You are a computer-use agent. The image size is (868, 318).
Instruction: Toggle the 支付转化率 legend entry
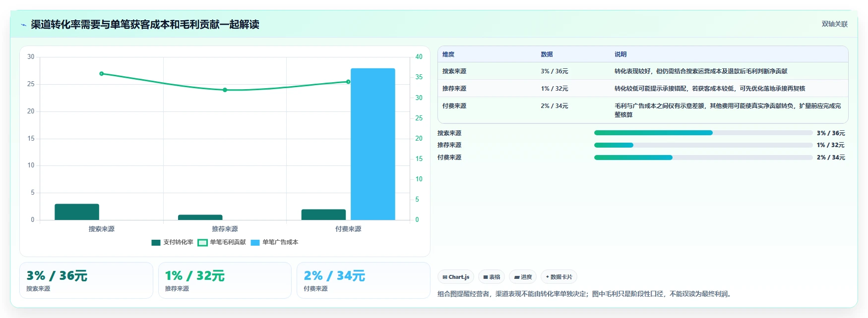172,242
